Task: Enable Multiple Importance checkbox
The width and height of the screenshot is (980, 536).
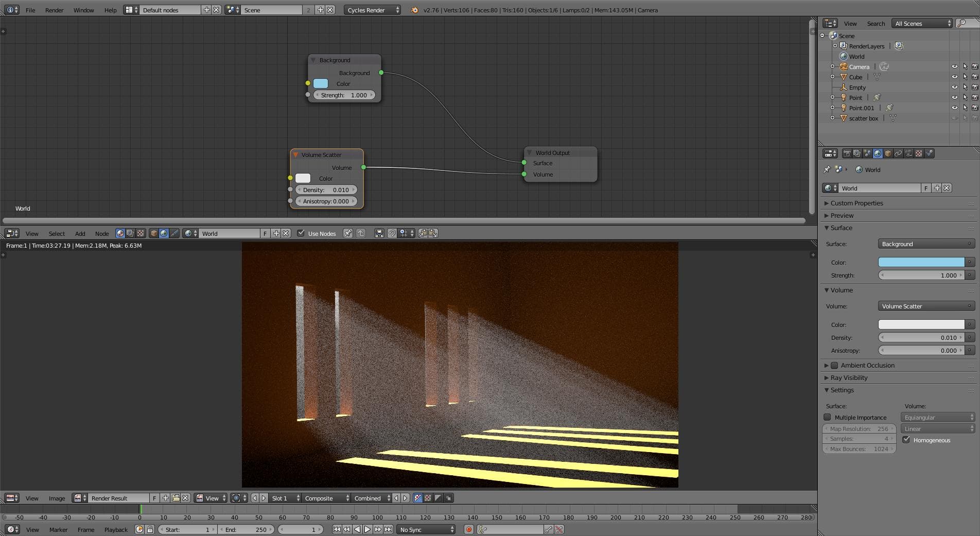Action: [x=828, y=418]
